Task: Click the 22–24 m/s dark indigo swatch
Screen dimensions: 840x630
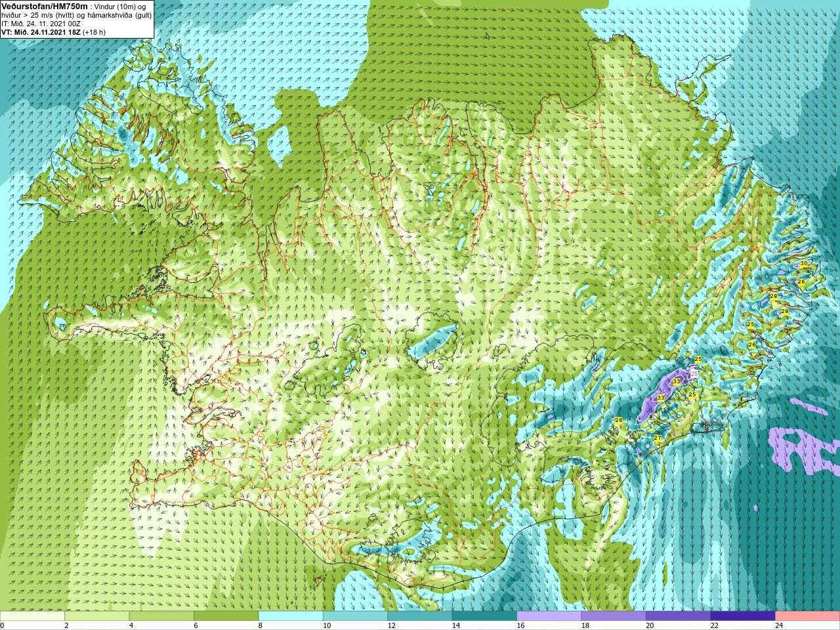Action: (x=744, y=616)
